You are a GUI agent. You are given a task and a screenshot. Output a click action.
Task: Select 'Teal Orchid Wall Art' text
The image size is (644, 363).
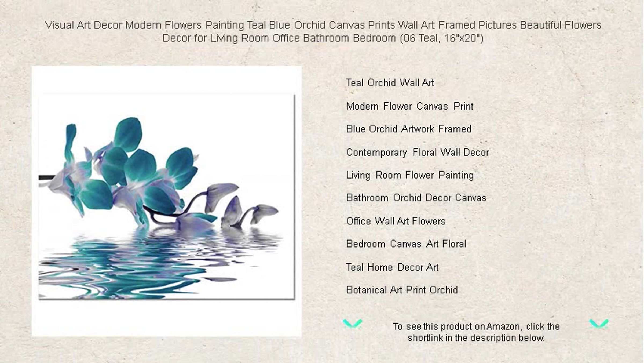coord(390,83)
